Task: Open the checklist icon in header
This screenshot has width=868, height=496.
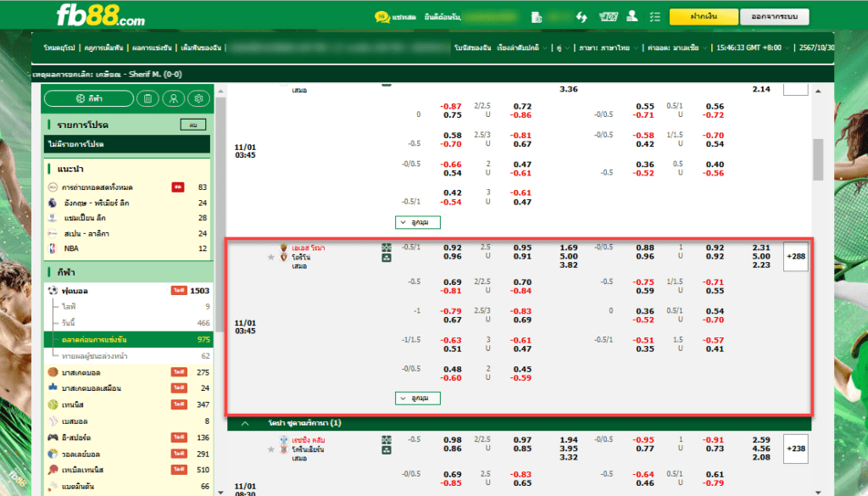Action: click(655, 17)
